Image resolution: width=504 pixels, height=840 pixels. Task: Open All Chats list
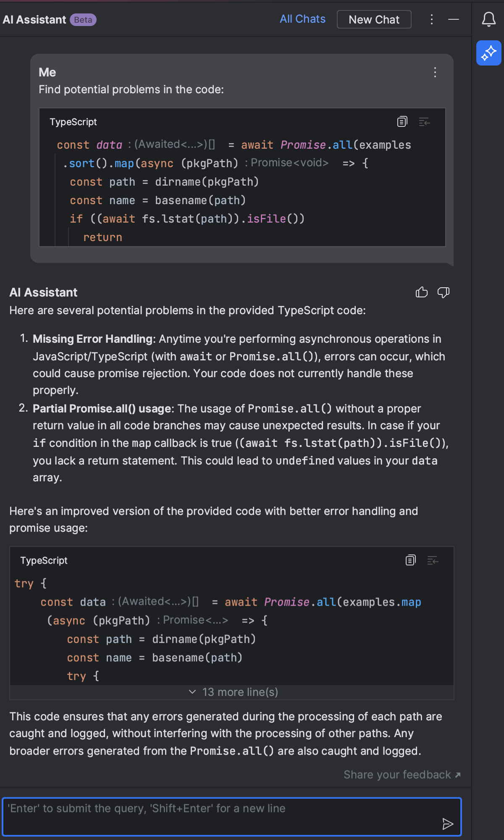[x=302, y=19]
